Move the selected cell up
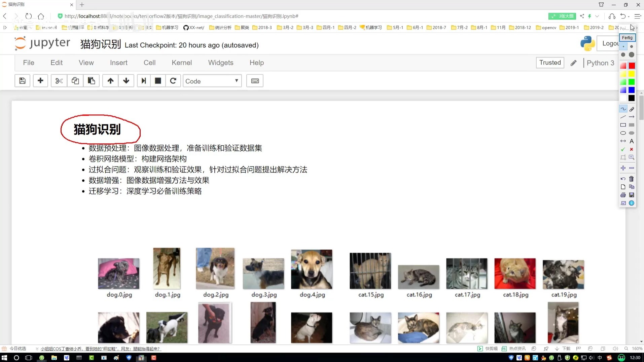This screenshot has height=362, width=644. pos(110,81)
